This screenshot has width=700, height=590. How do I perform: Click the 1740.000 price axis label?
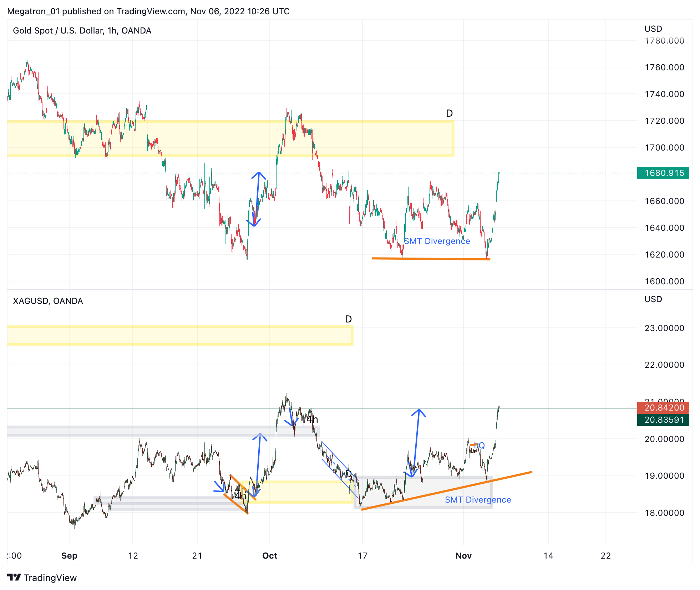point(664,94)
